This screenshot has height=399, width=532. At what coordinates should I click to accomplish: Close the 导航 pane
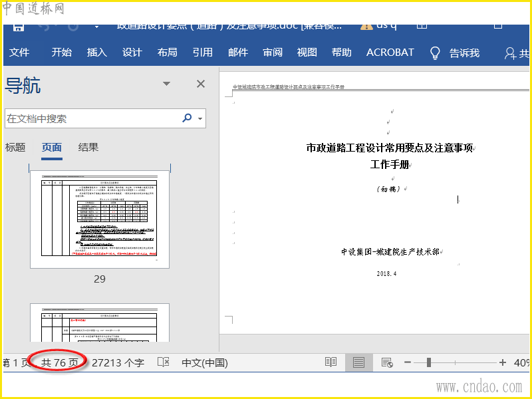pyautogui.click(x=201, y=84)
